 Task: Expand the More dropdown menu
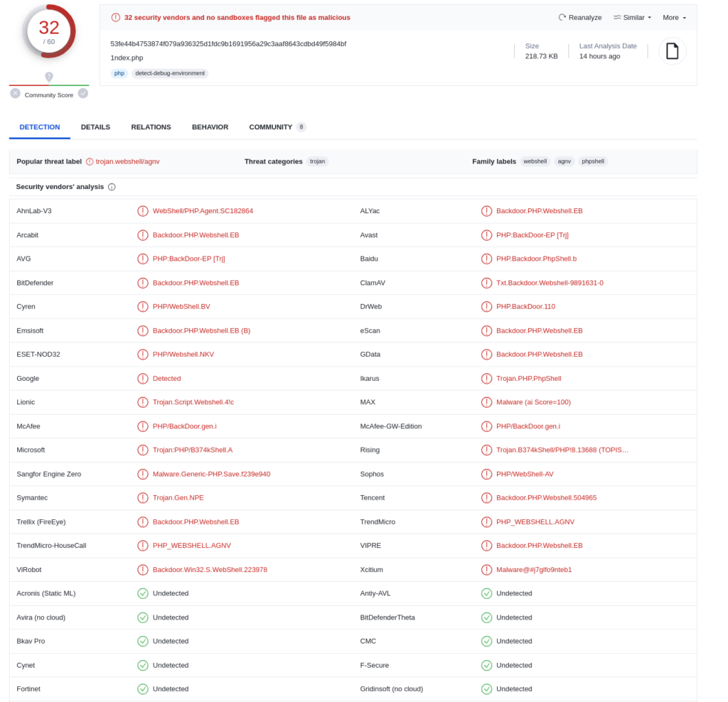coord(674,18)
